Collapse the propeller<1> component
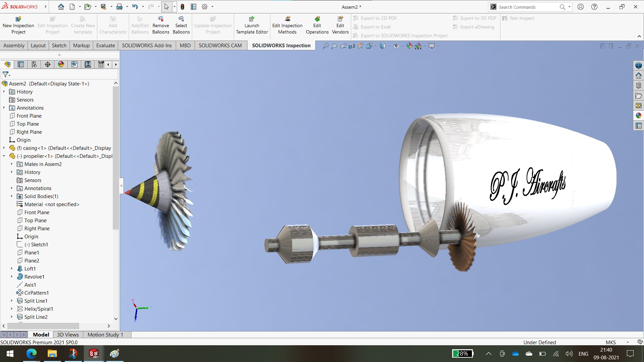The width and height of the screenshot is (644, 362). pyautogui.click(x=4, y=156)
